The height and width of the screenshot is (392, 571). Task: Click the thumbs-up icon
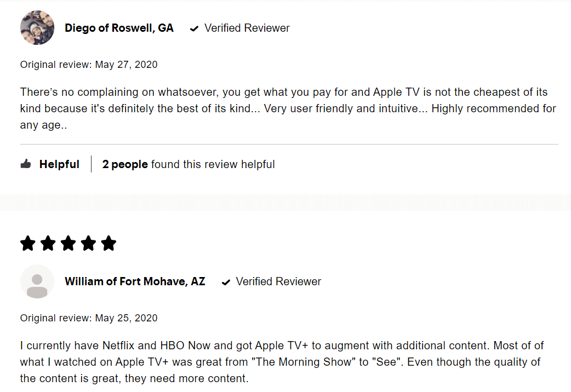26,164
